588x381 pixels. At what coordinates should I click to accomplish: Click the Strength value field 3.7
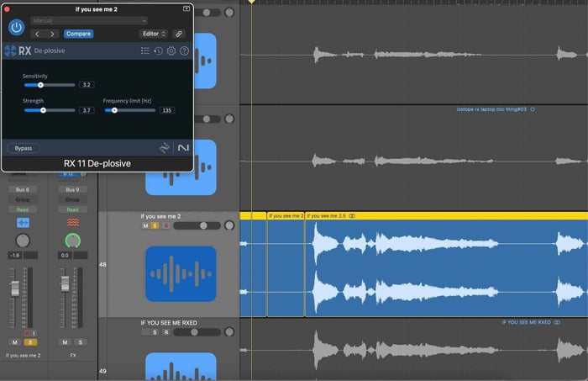coord(87,110)
